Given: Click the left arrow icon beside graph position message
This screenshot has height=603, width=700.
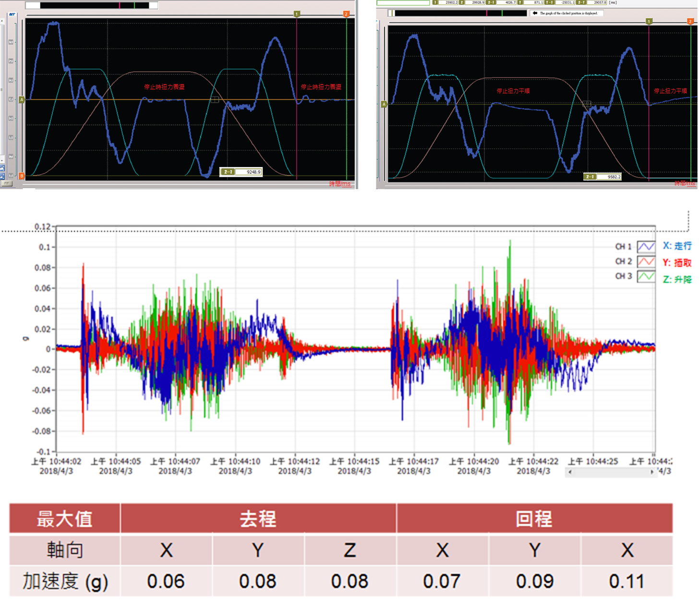Looking at the screenshot, I should click(x=535, y=13).
